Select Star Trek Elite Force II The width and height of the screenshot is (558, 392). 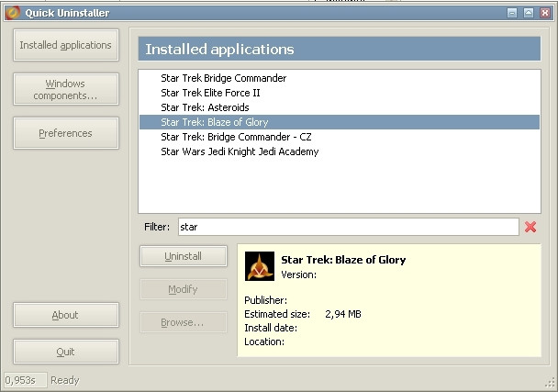pos(340,93)
